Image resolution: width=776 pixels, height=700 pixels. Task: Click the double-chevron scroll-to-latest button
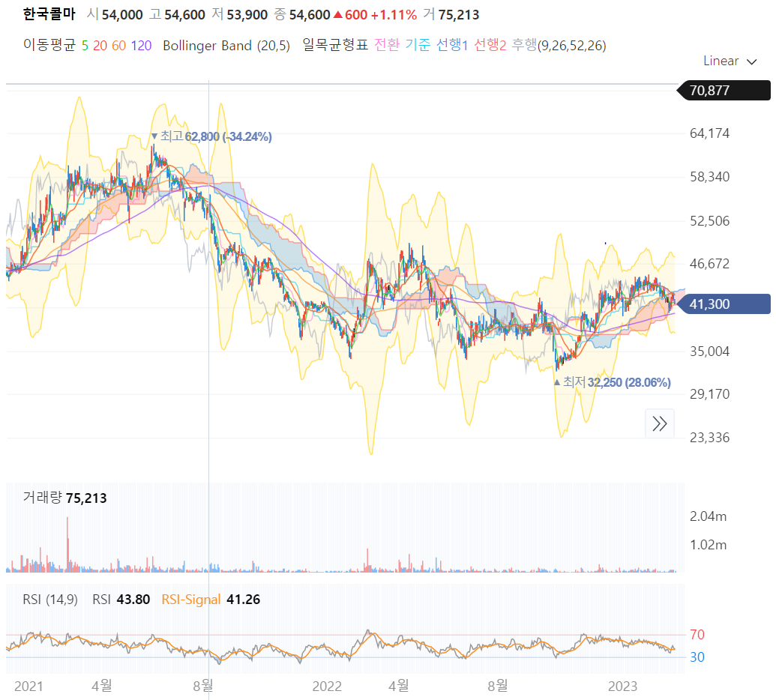pyautogui.click(x=660, y=423)
